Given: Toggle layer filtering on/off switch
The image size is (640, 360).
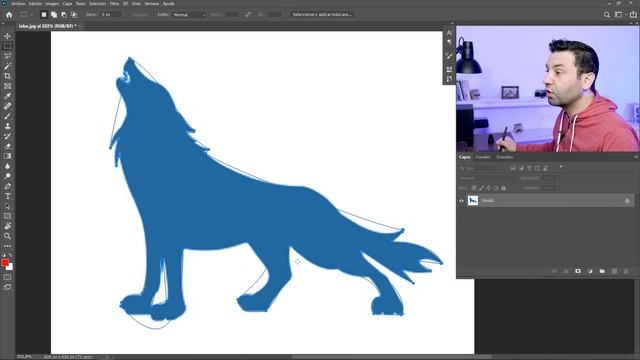Looking at the screenshot, I should click(x=561, y=167).
